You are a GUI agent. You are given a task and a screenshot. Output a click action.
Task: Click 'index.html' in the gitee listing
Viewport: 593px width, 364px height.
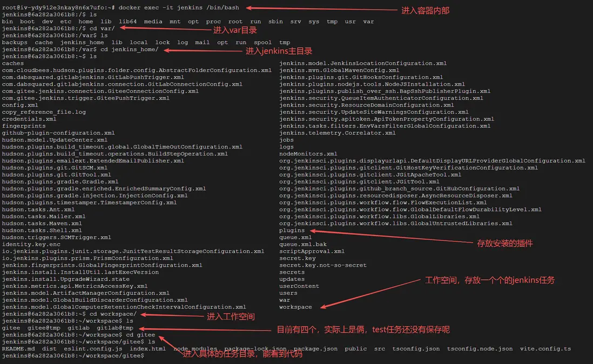148,349
